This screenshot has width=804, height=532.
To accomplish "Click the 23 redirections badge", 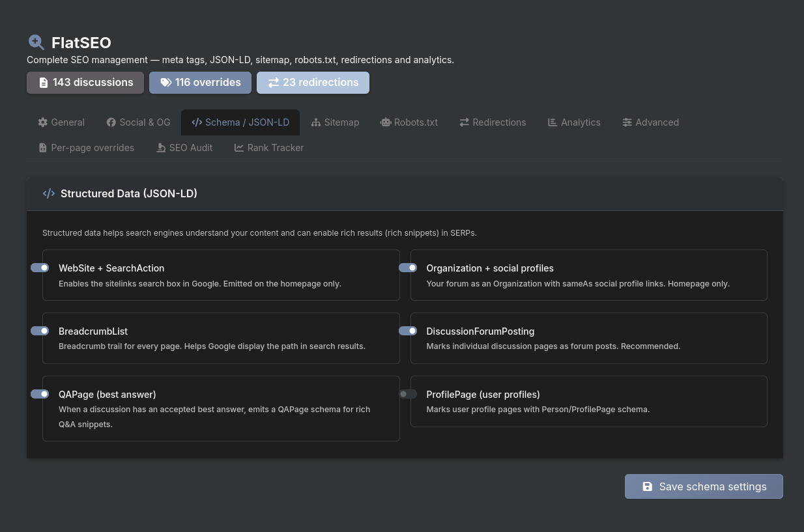I will pyautogui.click(x=313, y=83).
